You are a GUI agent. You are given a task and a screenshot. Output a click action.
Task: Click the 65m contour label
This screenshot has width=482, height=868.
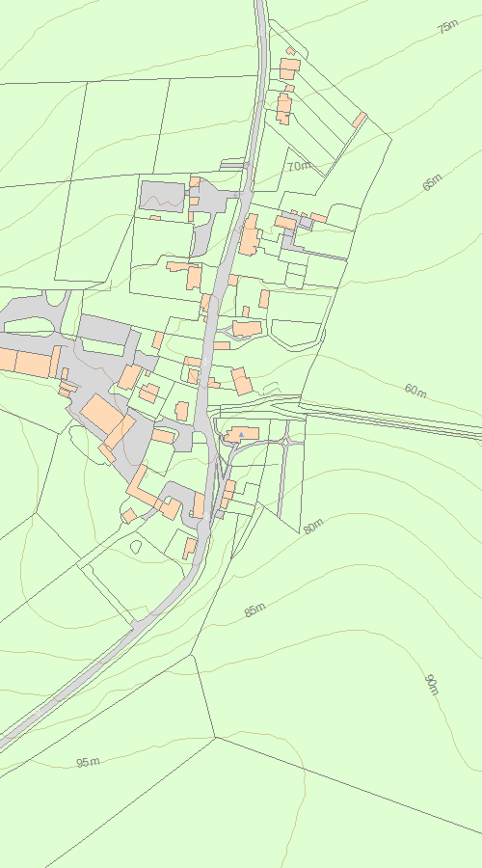point(432,182)
